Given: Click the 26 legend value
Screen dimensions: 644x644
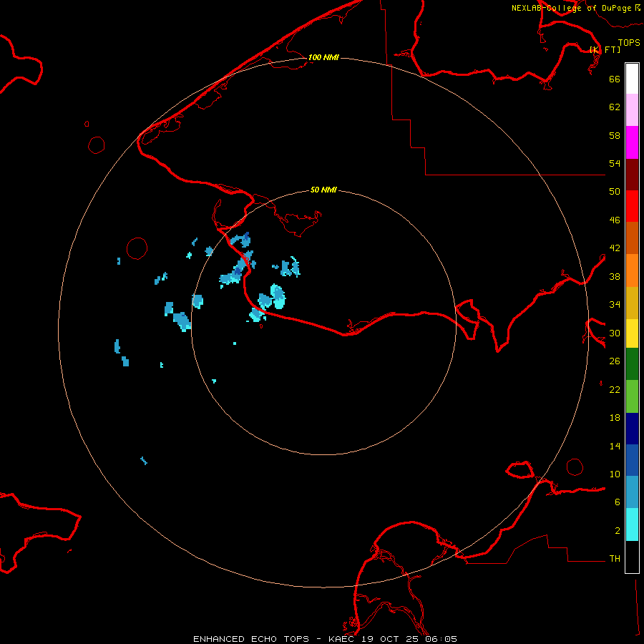Looking at the screenshot, I should tap(615, 361).
